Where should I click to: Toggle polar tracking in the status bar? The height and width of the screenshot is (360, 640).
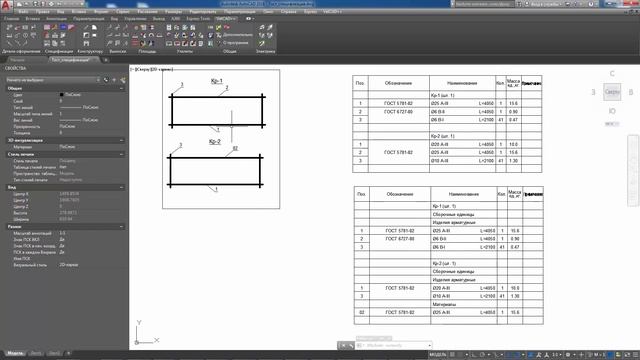click(482, 355)
